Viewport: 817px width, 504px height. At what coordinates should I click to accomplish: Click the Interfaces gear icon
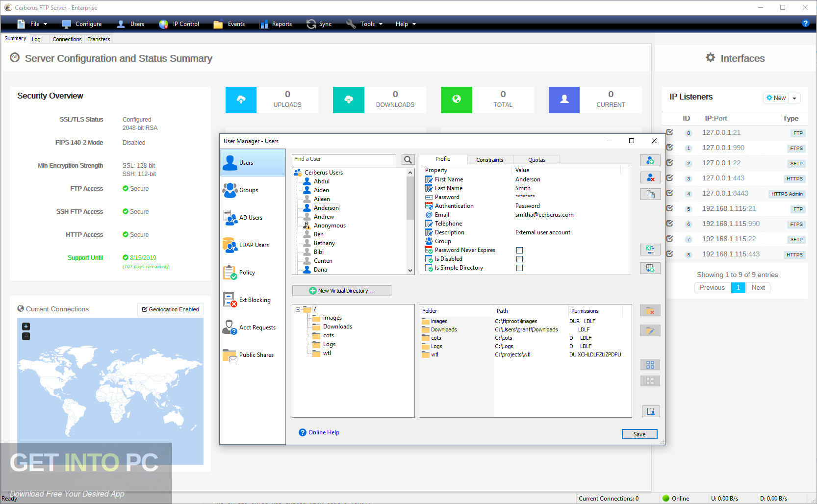click(x=711, y=57)
